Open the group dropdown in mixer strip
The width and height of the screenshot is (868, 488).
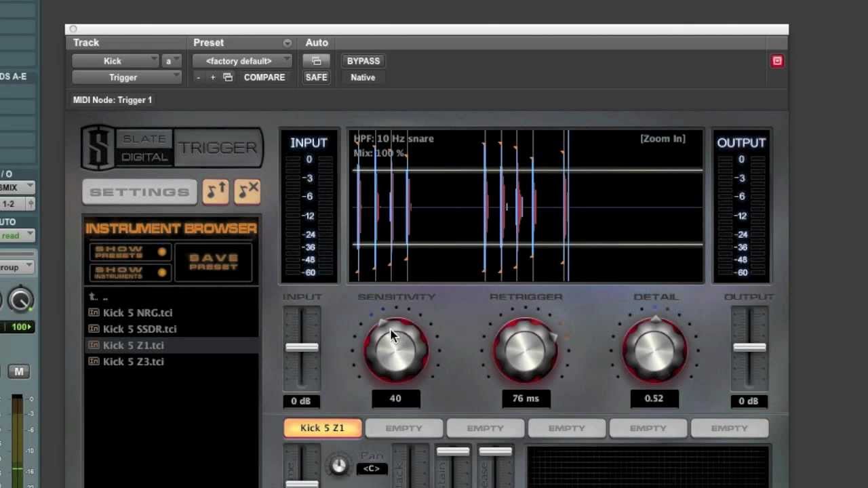(x=16, y=267)
